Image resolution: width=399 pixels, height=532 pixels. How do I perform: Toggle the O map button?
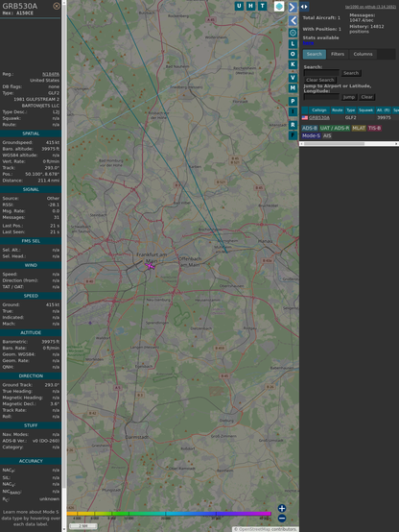point(293,54)
